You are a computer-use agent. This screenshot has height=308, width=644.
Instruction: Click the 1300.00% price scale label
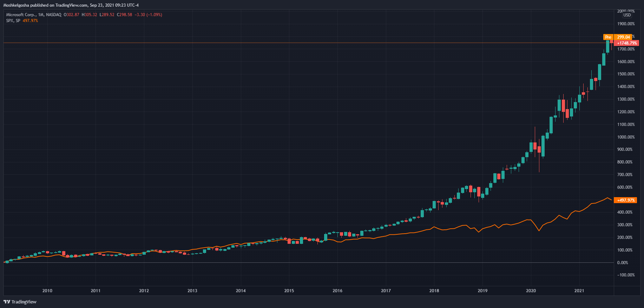coord(626,99)
